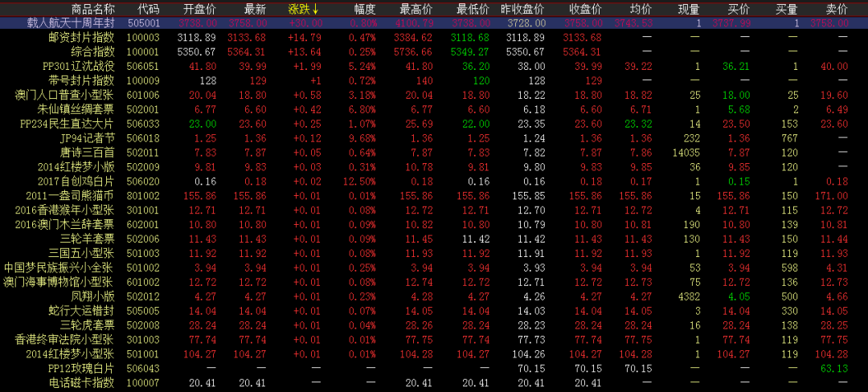Click the 昨收盘价 column header
The height and width of the screenshot is (392, 868).
point(522,10)
